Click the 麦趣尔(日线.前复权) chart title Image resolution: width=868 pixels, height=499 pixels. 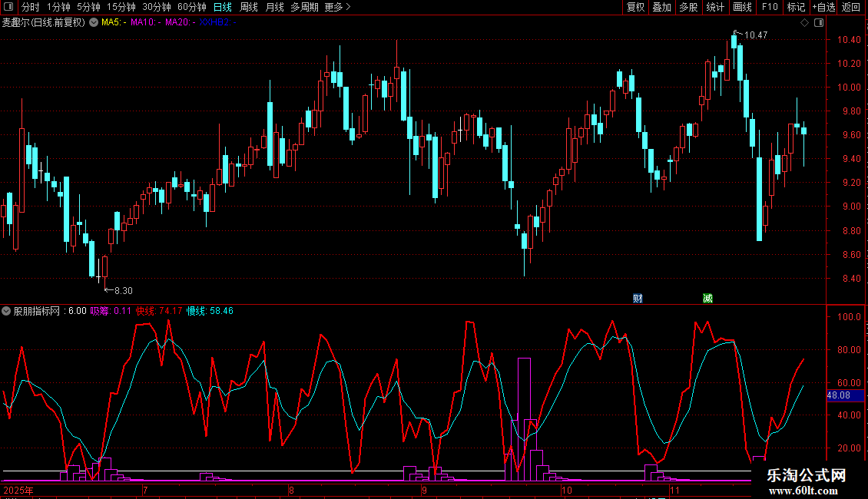pos(44,22)
